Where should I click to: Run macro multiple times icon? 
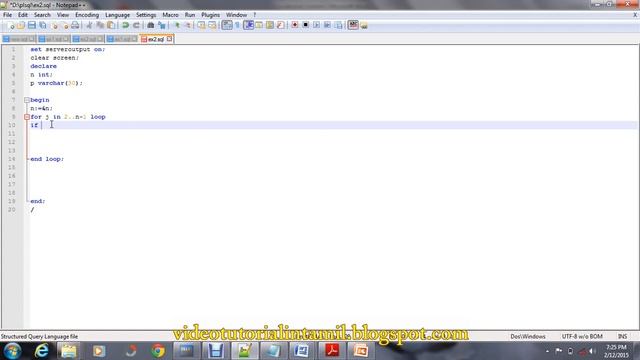(x=327, y=25)
